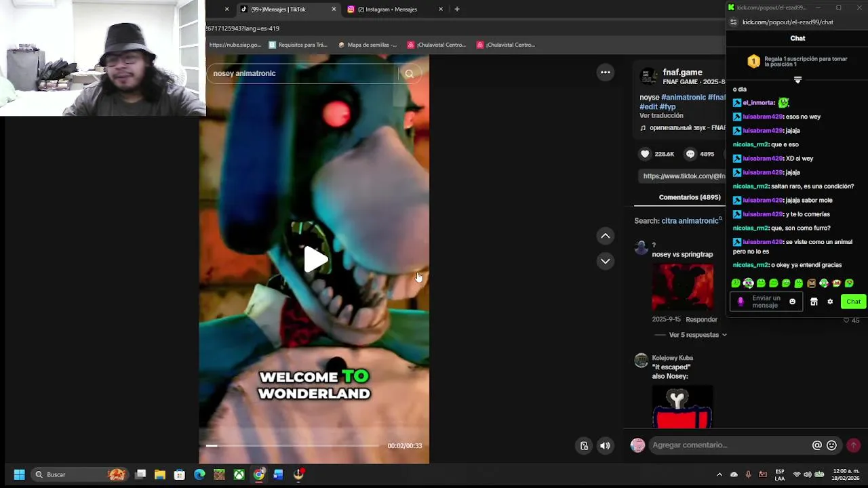
Task: Open emoji picker in comment box
Action: 831,445
